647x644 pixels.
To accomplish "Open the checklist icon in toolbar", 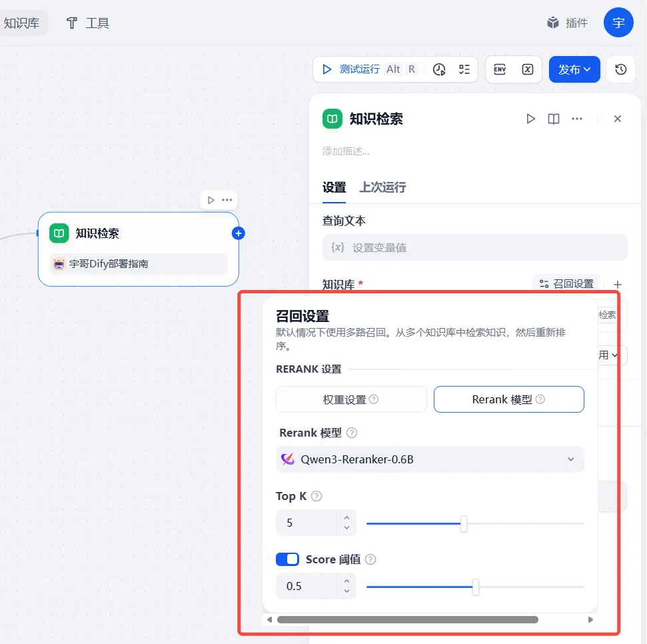I will point(464,69).
